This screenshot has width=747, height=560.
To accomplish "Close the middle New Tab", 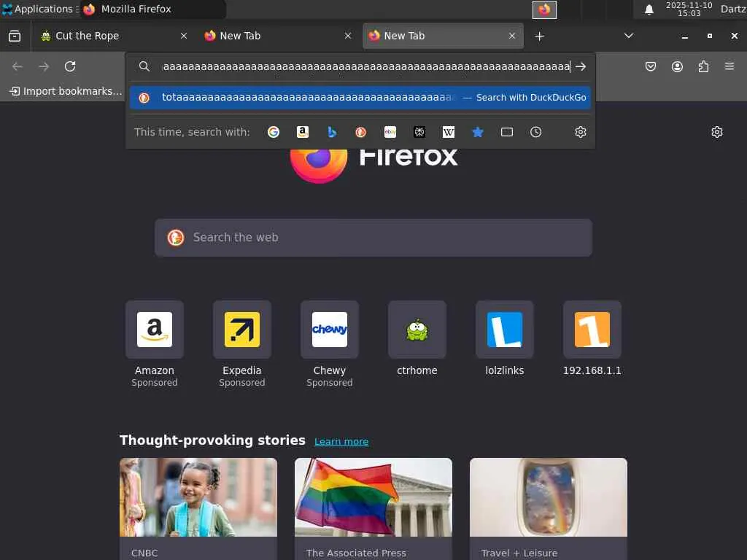I will pos(348,36).
